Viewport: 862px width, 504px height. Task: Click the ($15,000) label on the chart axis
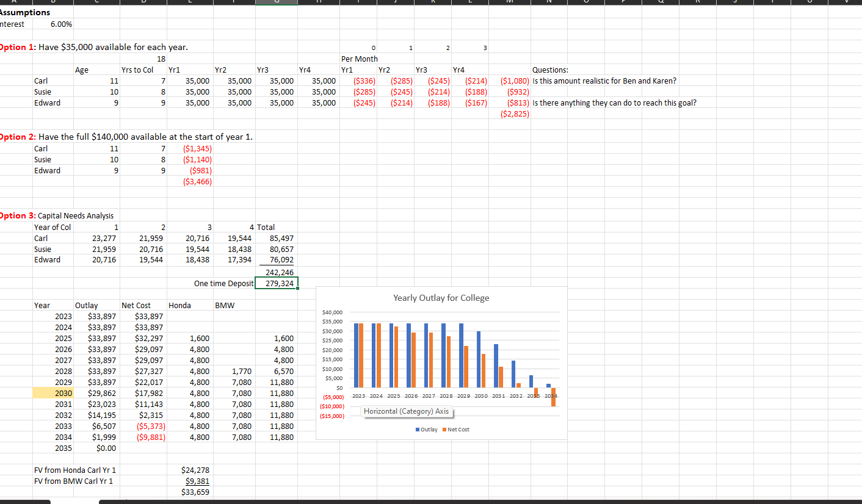[x=332, y=416]
